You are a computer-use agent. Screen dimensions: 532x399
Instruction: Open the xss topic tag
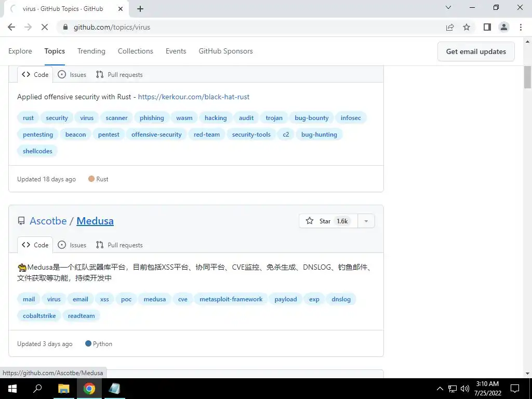[104, 299]
